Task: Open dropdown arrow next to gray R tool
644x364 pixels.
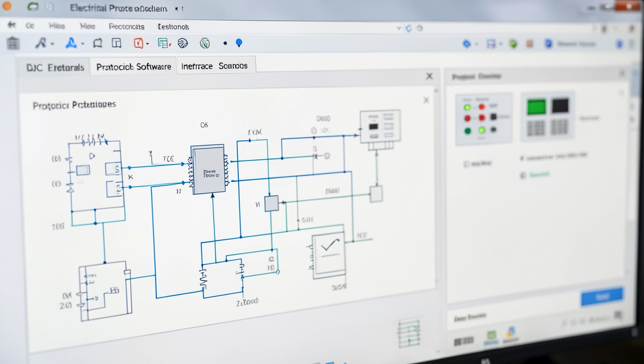Action: pyautogui.click(x=52, y=44)
